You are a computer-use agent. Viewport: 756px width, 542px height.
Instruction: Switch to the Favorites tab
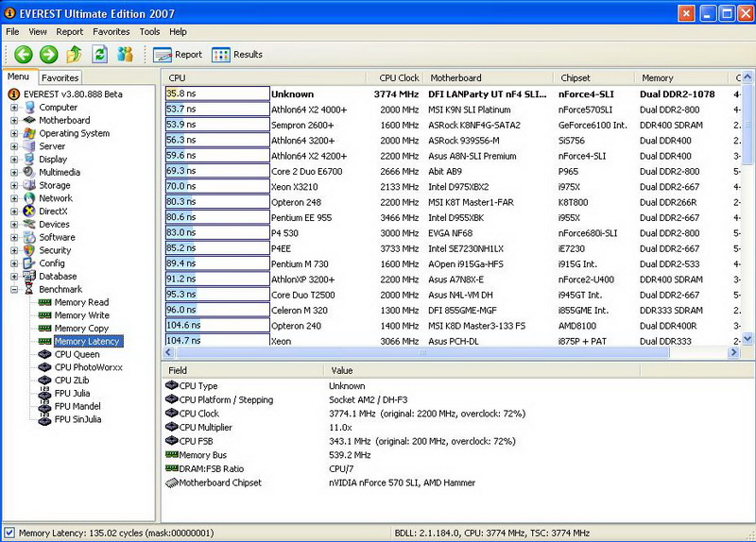[x=60, y=77]
